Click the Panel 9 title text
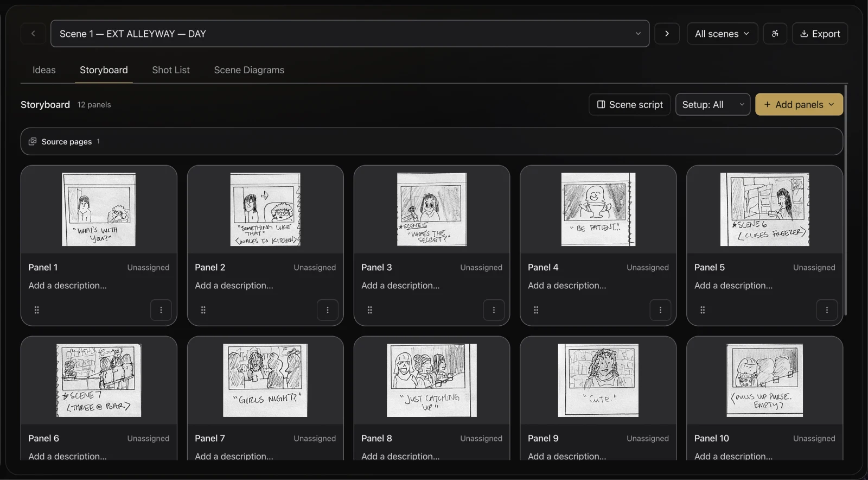The image size is (868, 480). pyautogui.click(x=543, y=439)
